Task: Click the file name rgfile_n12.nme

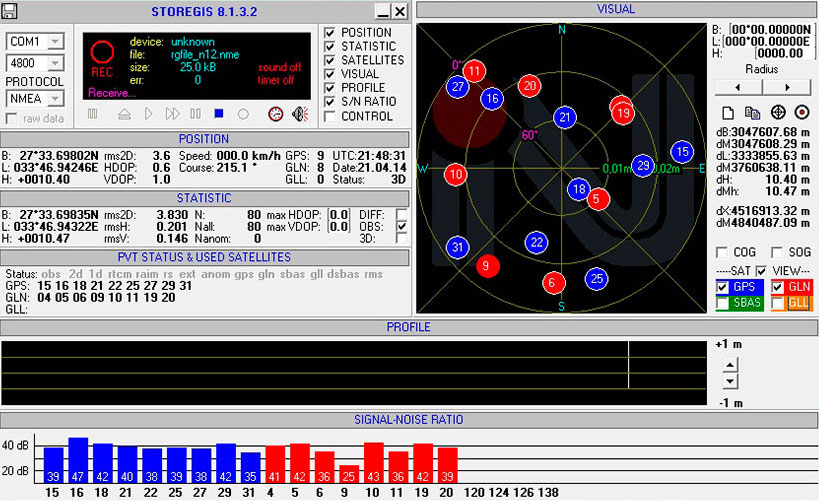Action: [x=205, y=54]
